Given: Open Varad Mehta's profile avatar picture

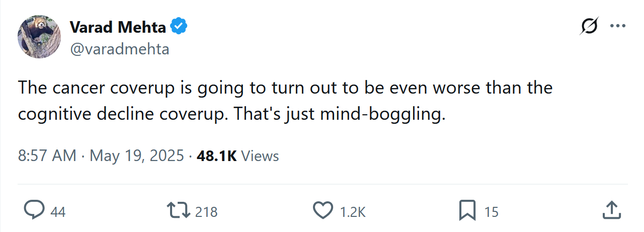Looking at the screenshot, I should pyautogui.click(x=40, y=37).
